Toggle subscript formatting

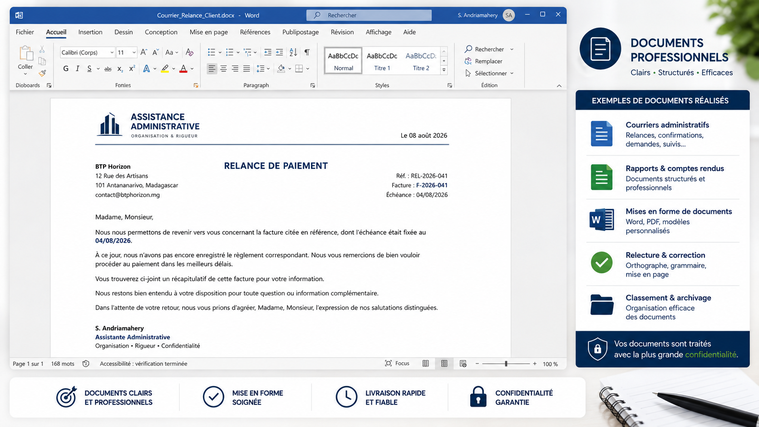(120, 69)
